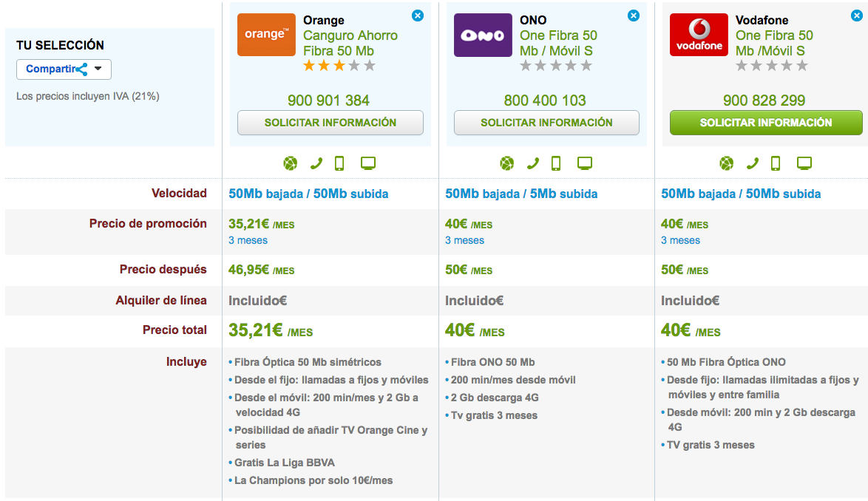Image resolution: width=868 pixels, height=501 pixels.
Task: Click green Solicitar Información for Vodafone
Action: point(766,123)
